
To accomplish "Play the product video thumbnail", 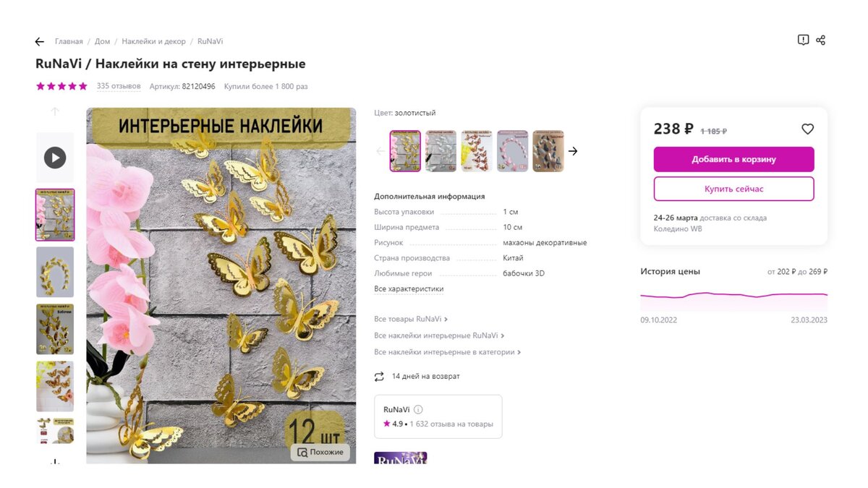I will tap(55, 158).
